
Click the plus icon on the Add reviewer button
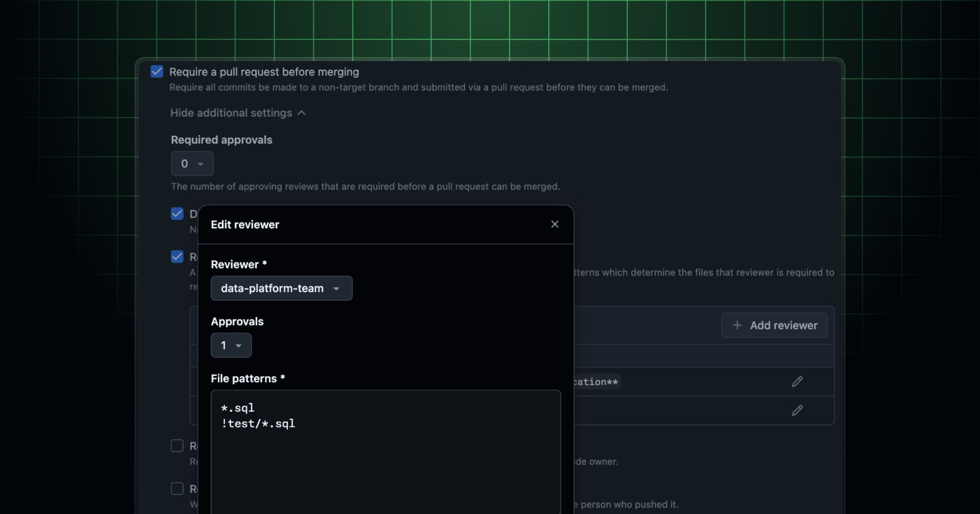click(x=737, y=325)
